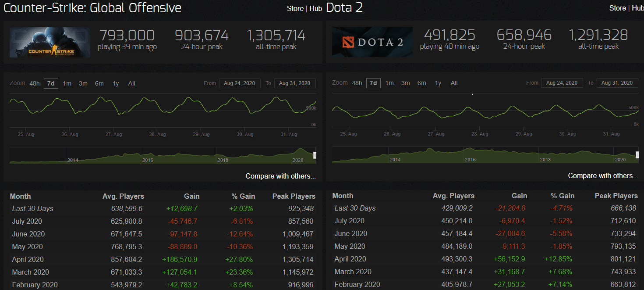Edit Dota 2 chart From date field
This screenshot has height=290, width=644.
click(x=562, y=83)
